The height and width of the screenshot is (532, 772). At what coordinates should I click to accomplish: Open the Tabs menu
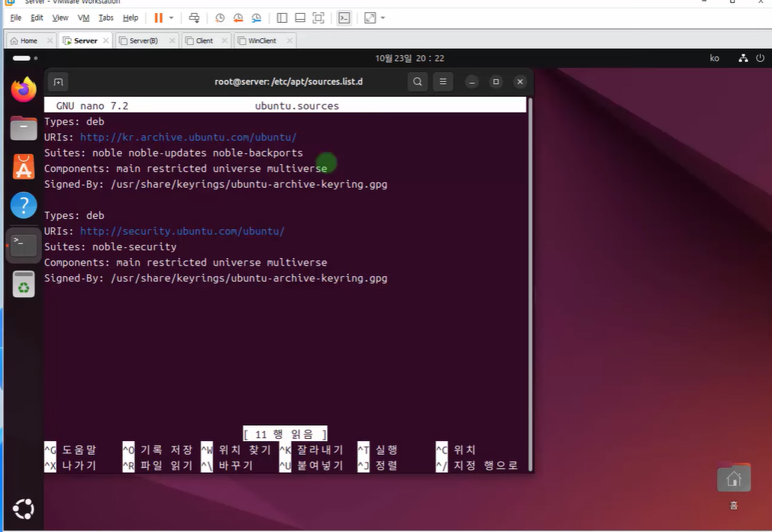(x=106, y=18)
